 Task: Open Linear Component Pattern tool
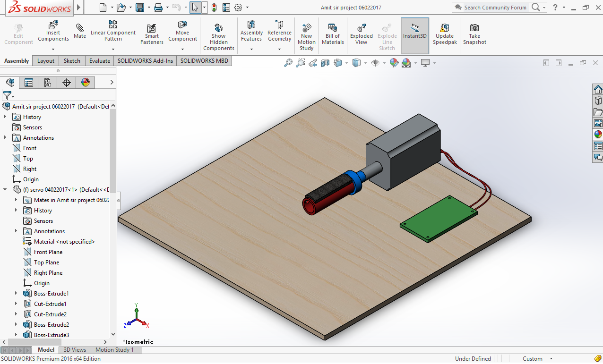[x=113, y=31]
